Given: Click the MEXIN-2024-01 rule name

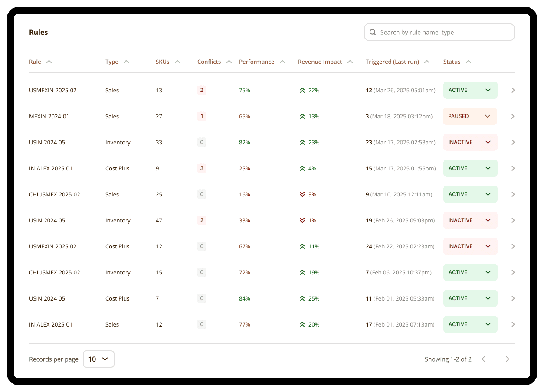Looking at the screenshot, I should coord(49,116).
